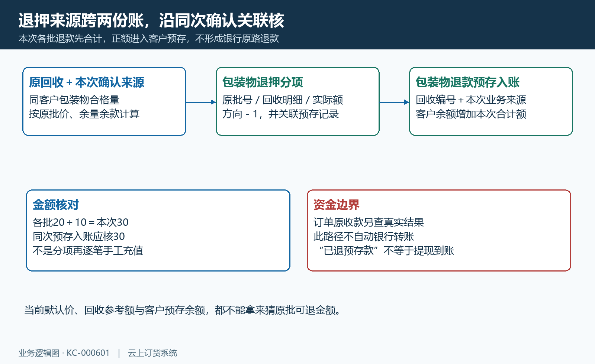Screen dimensions: 595x364
Task: Click the heading 包装物退款预存入账
Action: point(467,82)
